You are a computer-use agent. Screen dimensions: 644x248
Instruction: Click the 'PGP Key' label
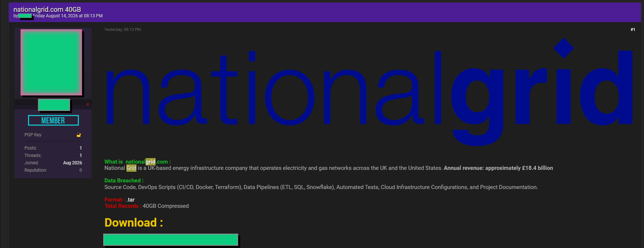pos(33,135)
